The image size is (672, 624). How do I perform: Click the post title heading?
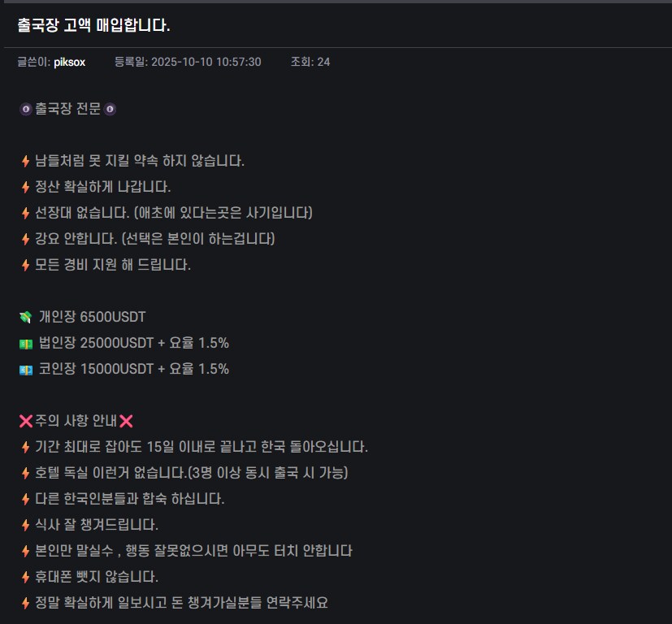point(93,25)
